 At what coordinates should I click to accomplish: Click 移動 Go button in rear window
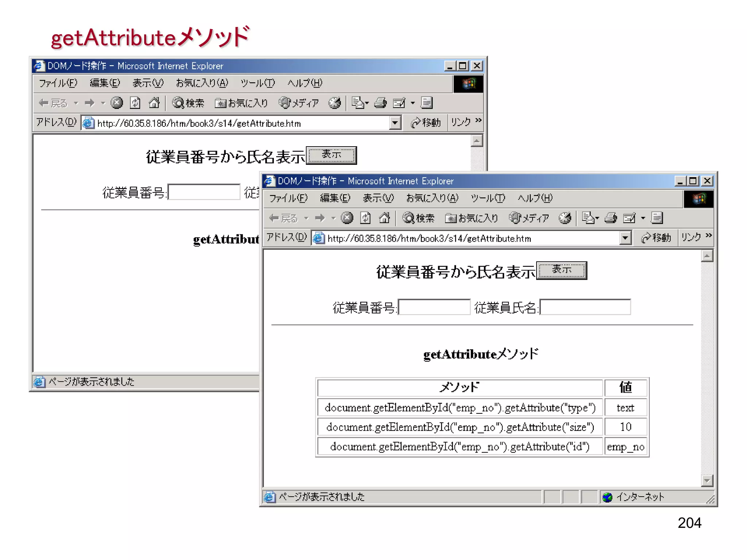pyautogui.click(x=425, y=122)
